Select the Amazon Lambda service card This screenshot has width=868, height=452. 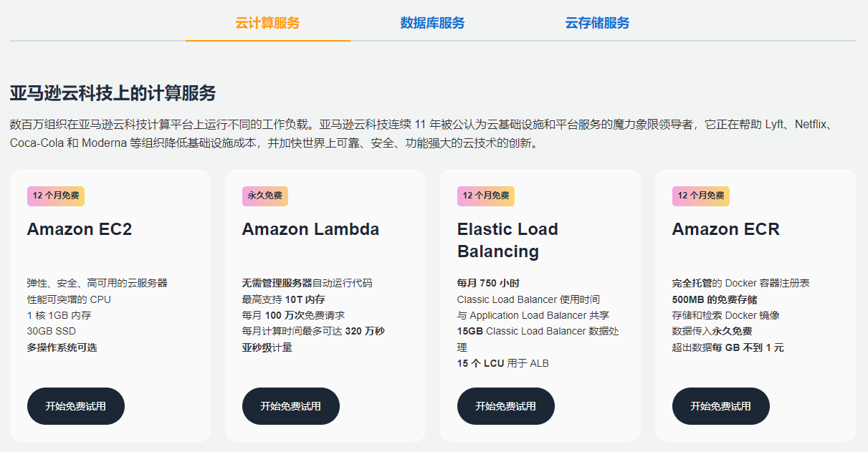(325, 304)
